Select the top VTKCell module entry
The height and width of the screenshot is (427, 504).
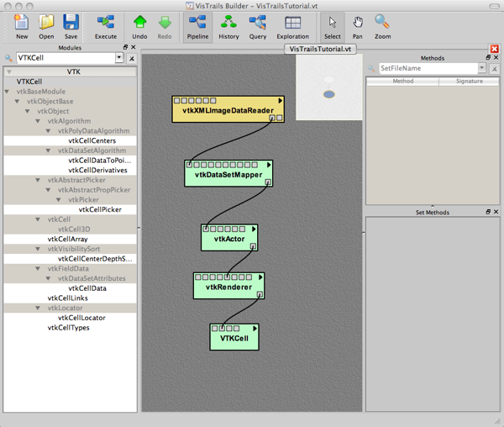[x=29, y=82]
